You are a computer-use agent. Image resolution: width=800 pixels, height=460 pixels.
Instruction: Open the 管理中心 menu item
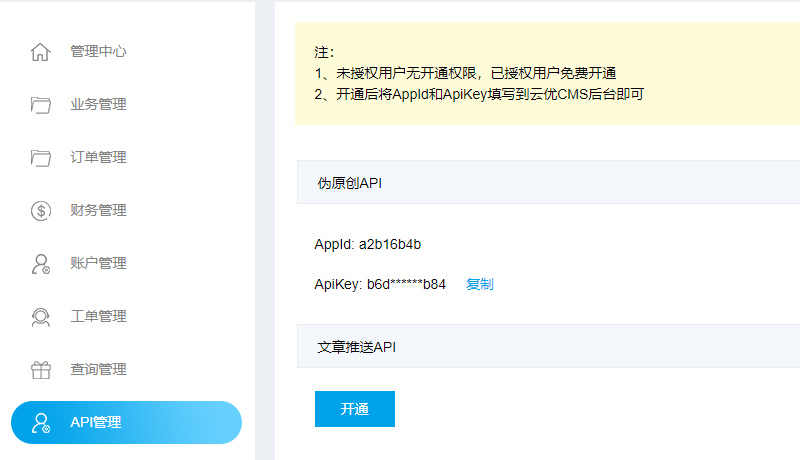click(98, 52)
